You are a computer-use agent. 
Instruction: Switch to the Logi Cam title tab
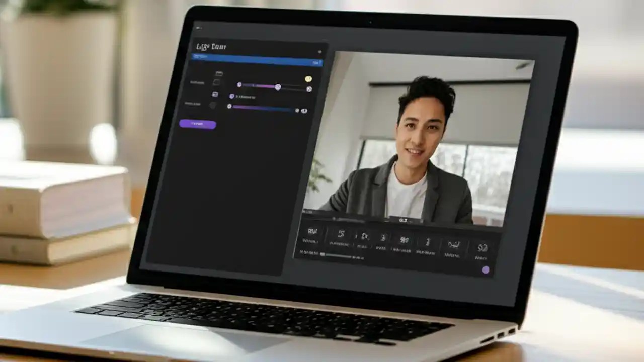click(x=211, y=47)
